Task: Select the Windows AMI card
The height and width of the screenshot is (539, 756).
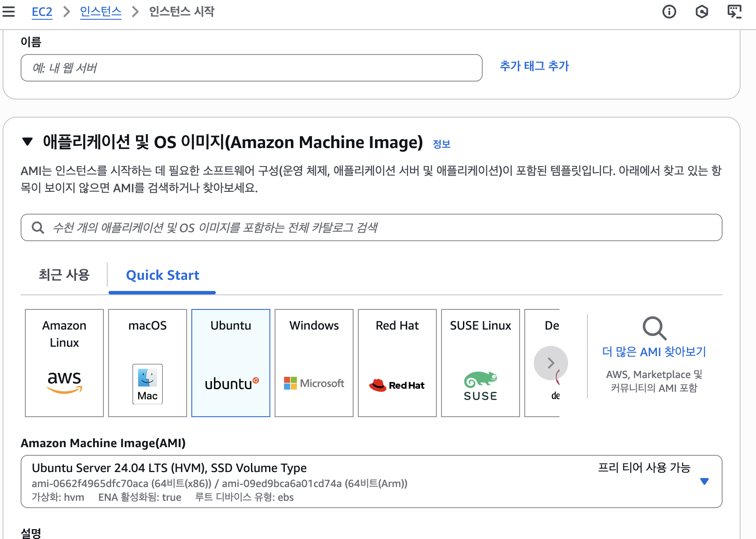Action: 314,363
